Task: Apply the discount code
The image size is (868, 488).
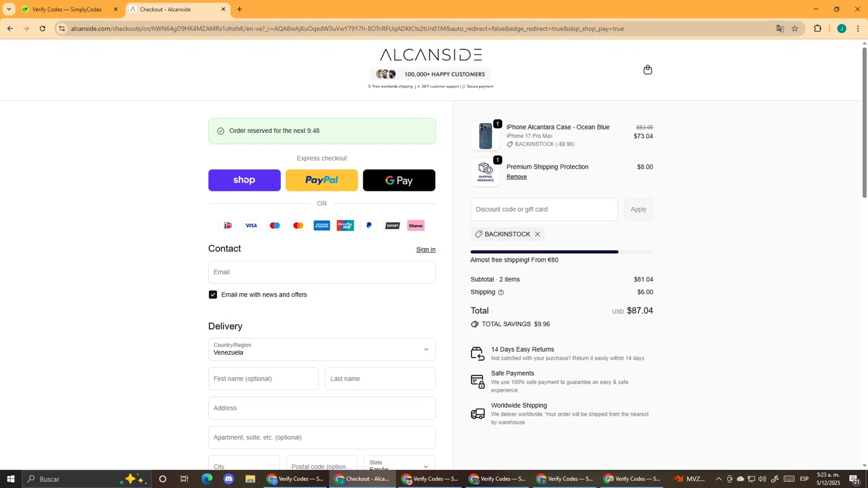Action: pos(638,209)
